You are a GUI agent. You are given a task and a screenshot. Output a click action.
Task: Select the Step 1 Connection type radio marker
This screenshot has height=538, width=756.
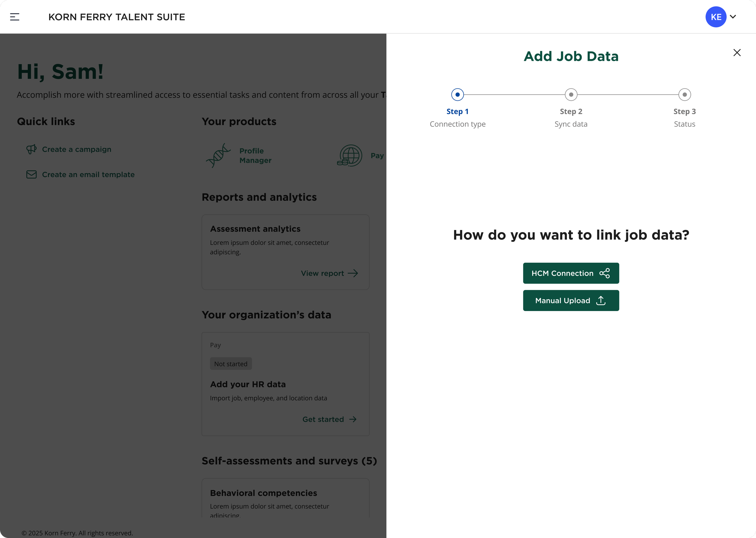click(458, 94)
